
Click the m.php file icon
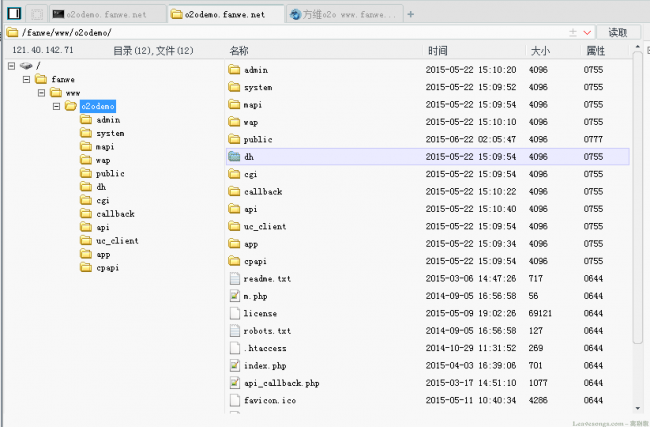tap(235, 296)
